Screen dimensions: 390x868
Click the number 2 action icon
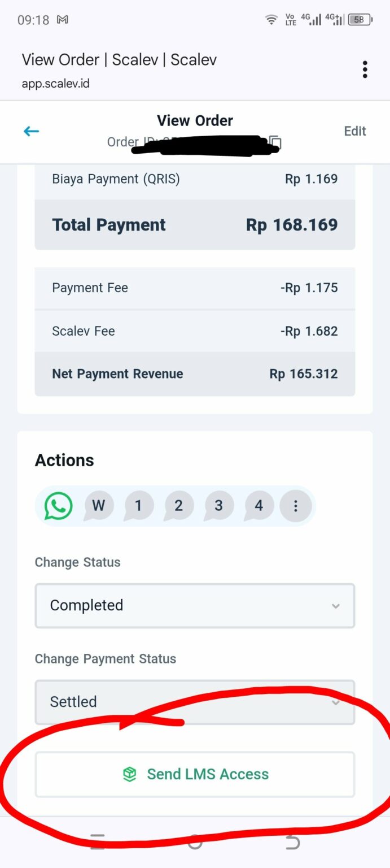[x=178, y=506]
